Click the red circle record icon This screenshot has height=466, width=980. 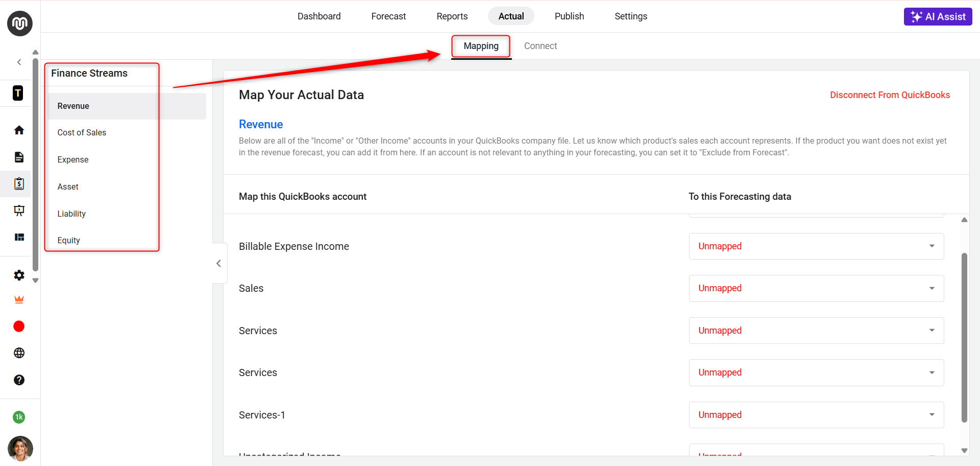pyautogui.click(x=19, y=327)
